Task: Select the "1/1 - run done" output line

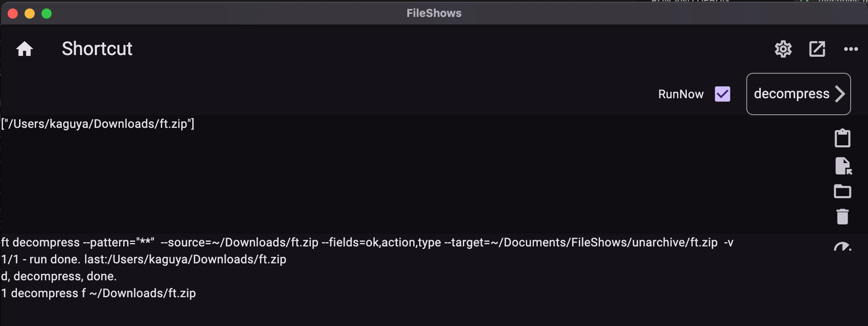Action: [x=144, y=260]
